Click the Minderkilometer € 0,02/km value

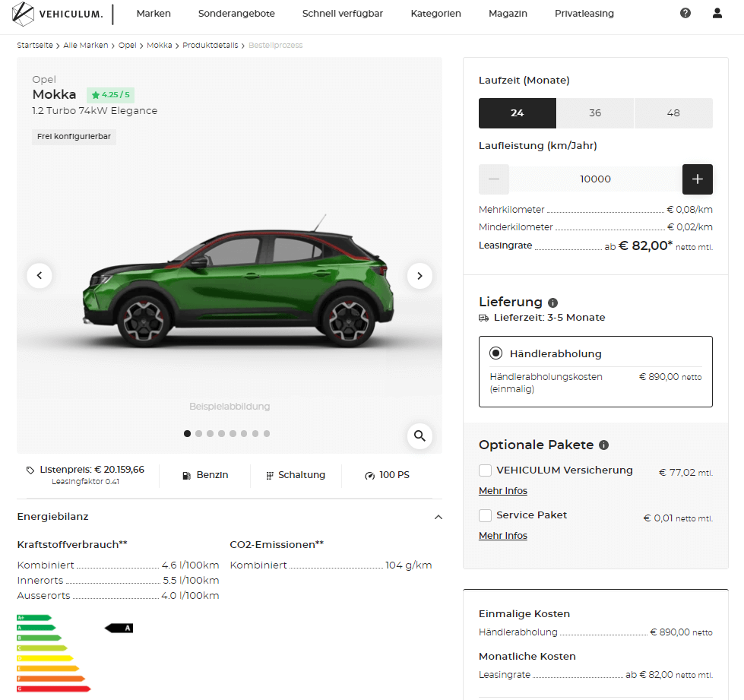(x=690, y=226)
